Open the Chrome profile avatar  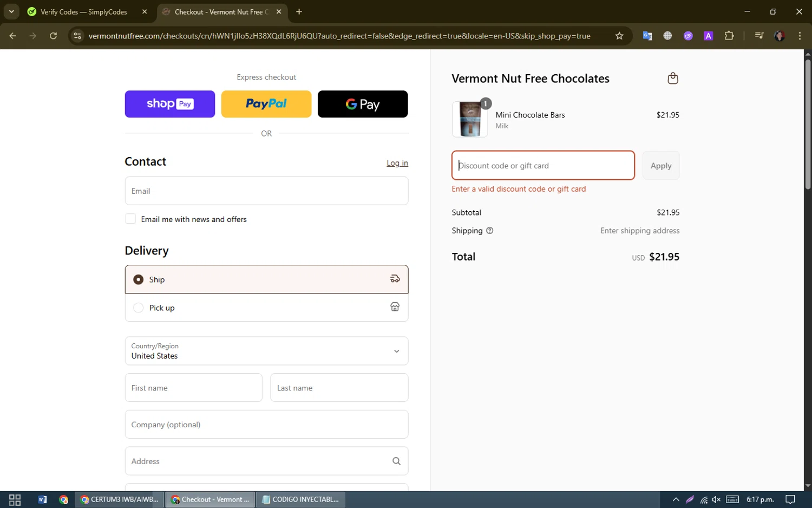tap(780, 36)
